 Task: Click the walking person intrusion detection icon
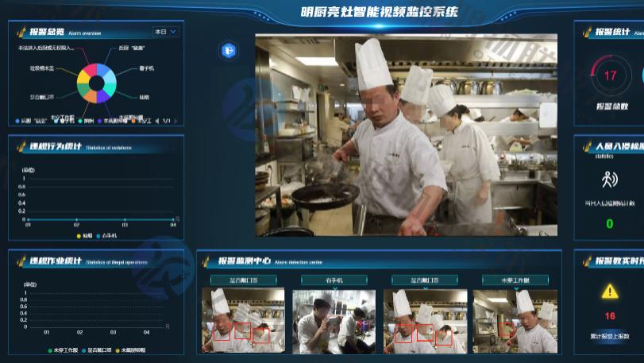click(x=610, y=180)
